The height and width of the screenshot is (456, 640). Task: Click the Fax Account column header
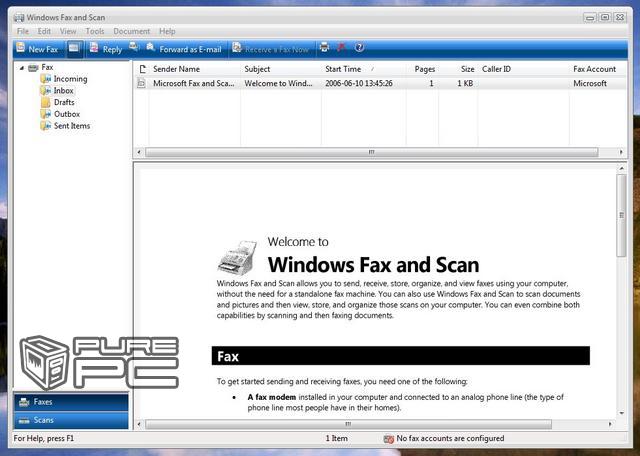pyautogui.click(x=598, y=69)
